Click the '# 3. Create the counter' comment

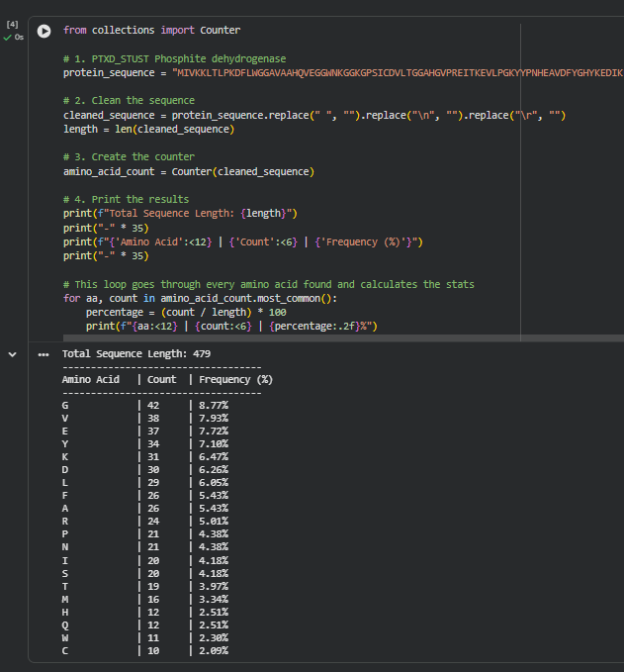click(x=129, y=156)
